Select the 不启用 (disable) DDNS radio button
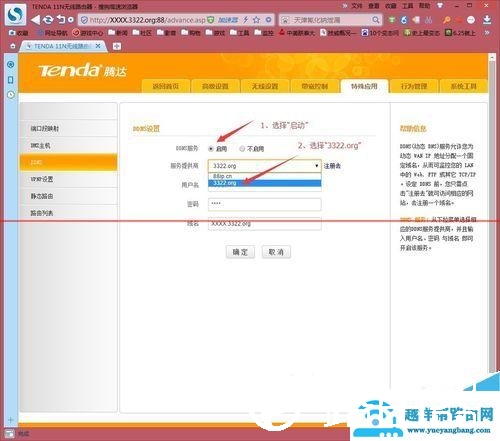This screenshot has height=441, width=500. pos(242,149)
